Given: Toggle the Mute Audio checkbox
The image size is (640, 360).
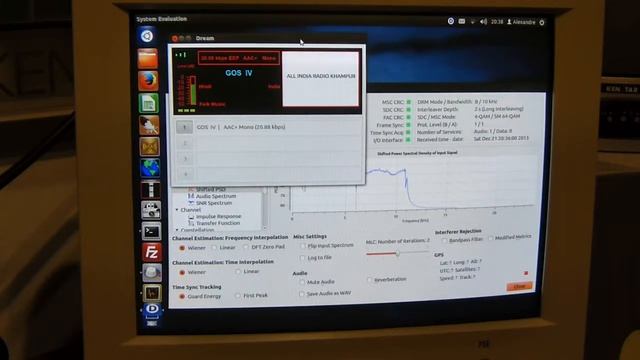Looking at the screenshot, I should coord(302,282).
